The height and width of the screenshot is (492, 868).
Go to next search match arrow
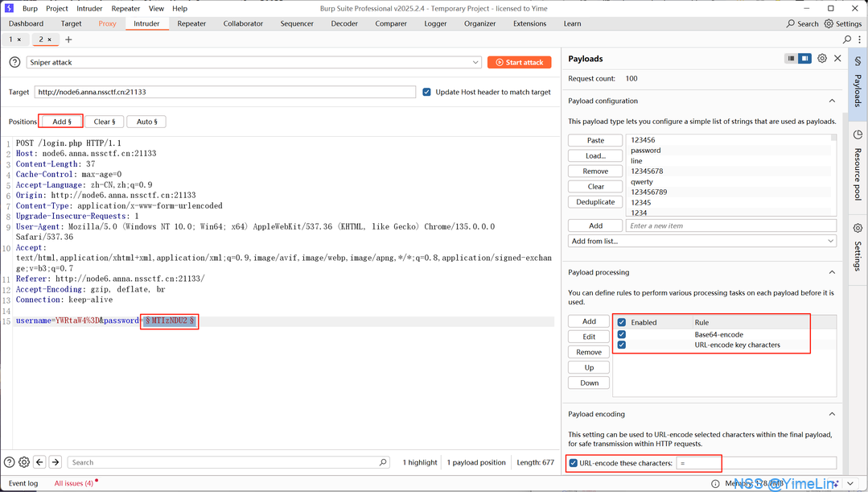coord(56,462)
